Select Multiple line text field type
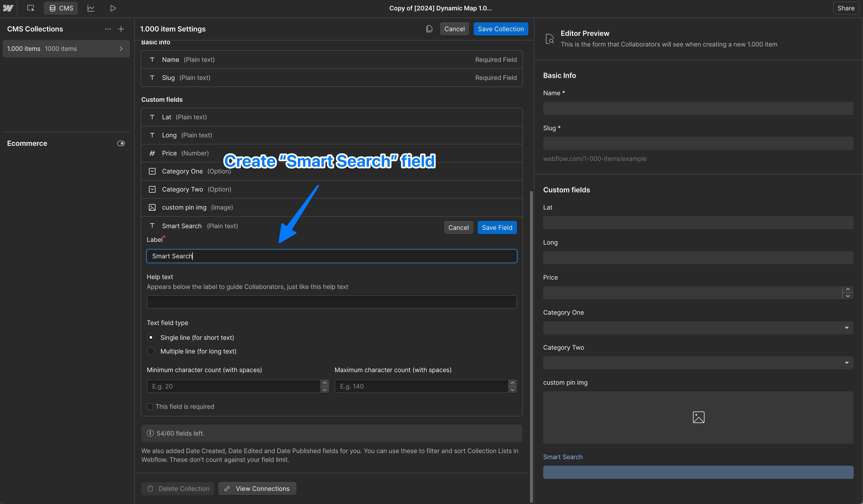Screen dimensions: 863x504 point(151,351)
